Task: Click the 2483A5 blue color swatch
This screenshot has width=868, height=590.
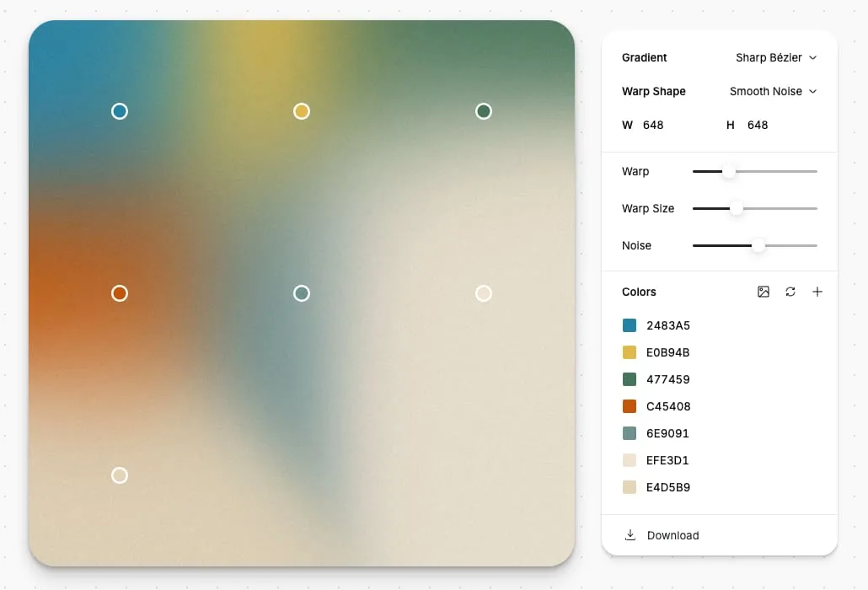Action: [630, 325]
